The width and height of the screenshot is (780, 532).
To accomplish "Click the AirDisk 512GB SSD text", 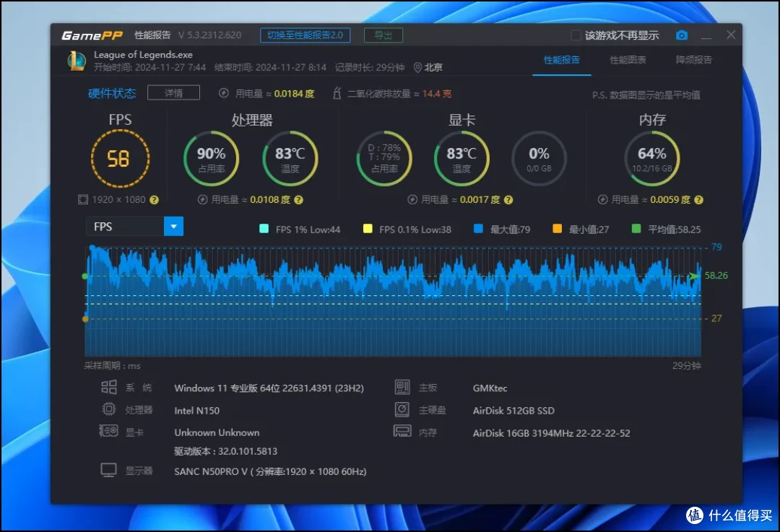I will tap(513, 411).
